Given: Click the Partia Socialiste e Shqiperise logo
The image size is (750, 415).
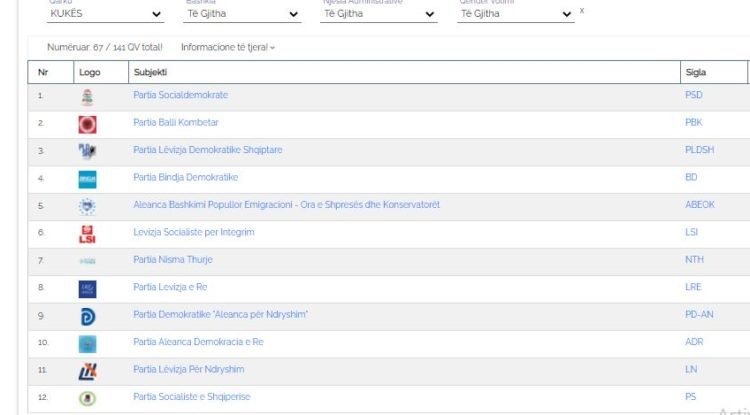Looking at the screenshot, I should (87, 398).
